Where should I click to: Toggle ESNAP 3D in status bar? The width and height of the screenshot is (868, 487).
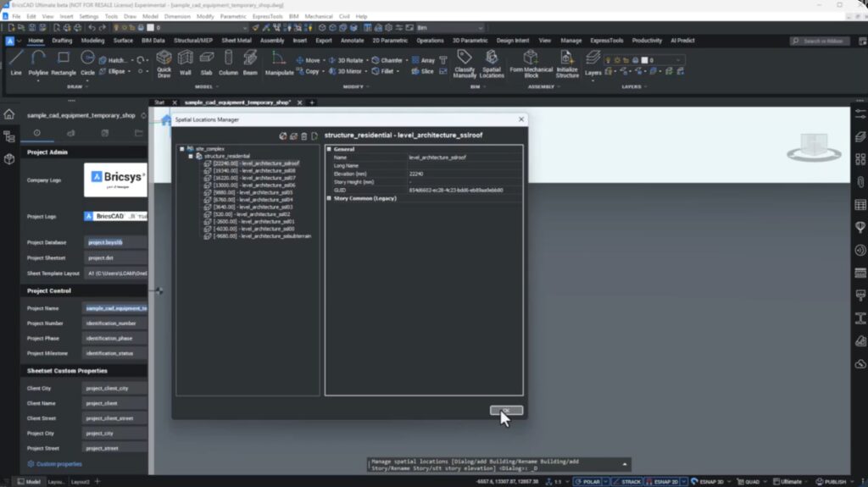pos(708,481)
